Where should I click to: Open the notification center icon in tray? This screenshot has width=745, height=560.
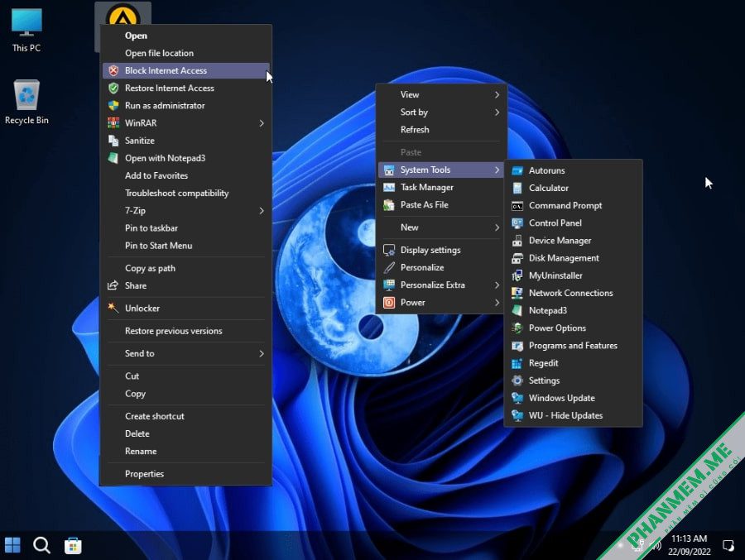click(728, 545)
